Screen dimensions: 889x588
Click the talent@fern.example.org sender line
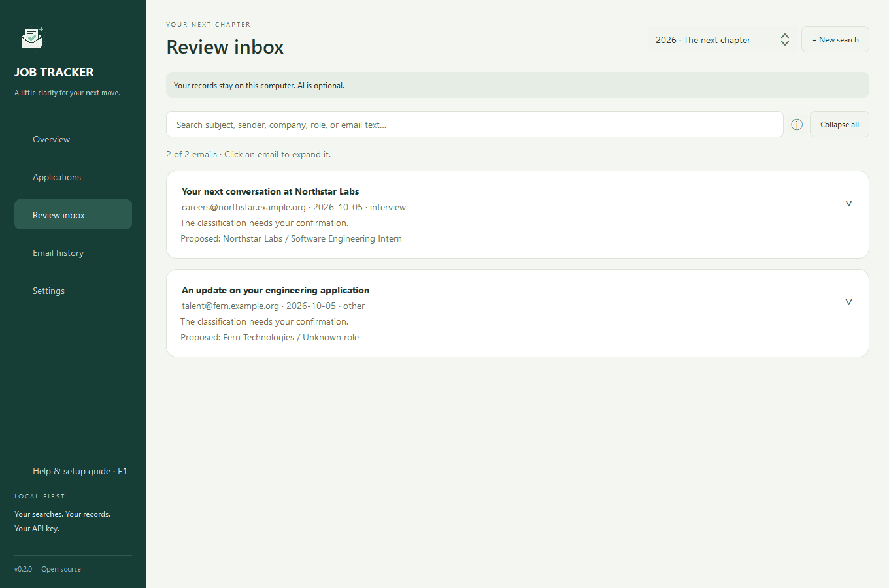(273, 306)
